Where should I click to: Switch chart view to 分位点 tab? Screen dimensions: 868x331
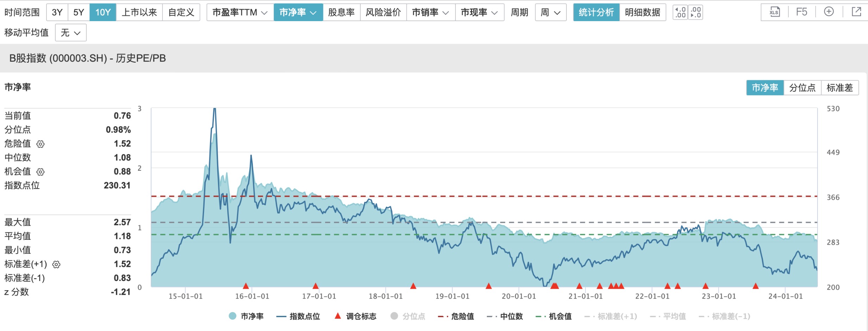[x=802, y=88]
